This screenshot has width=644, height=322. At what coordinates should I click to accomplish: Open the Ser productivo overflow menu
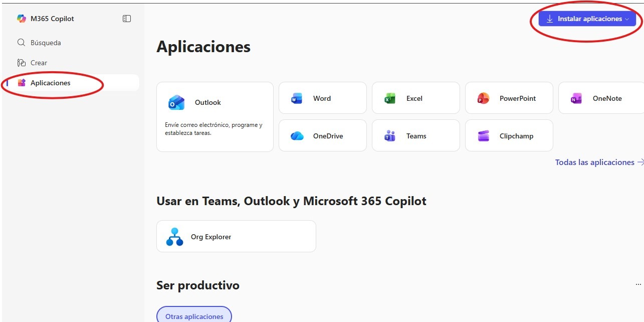[x=637, y=285]
